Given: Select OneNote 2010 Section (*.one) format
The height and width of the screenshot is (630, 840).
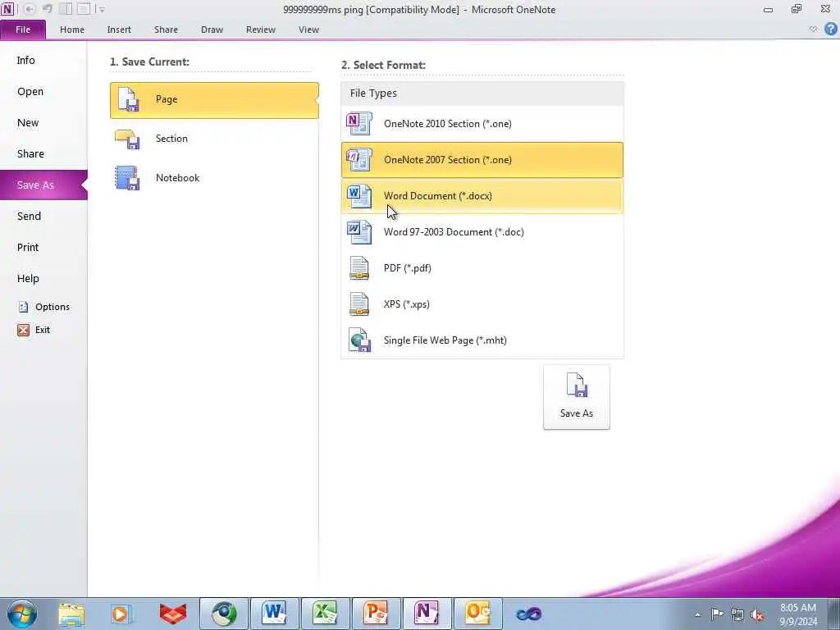Looking at the screenshot, I should coord(482,124).
